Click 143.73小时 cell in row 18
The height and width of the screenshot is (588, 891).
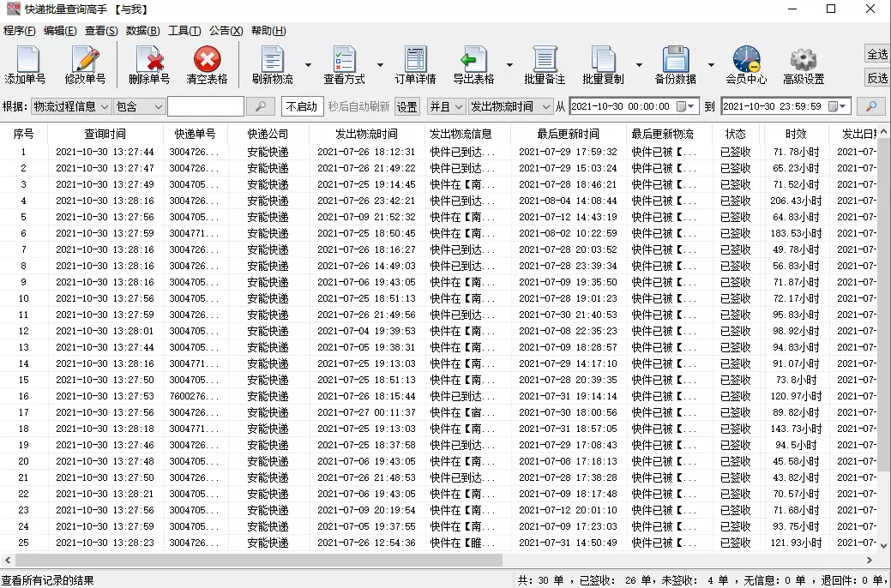point(796,429)
